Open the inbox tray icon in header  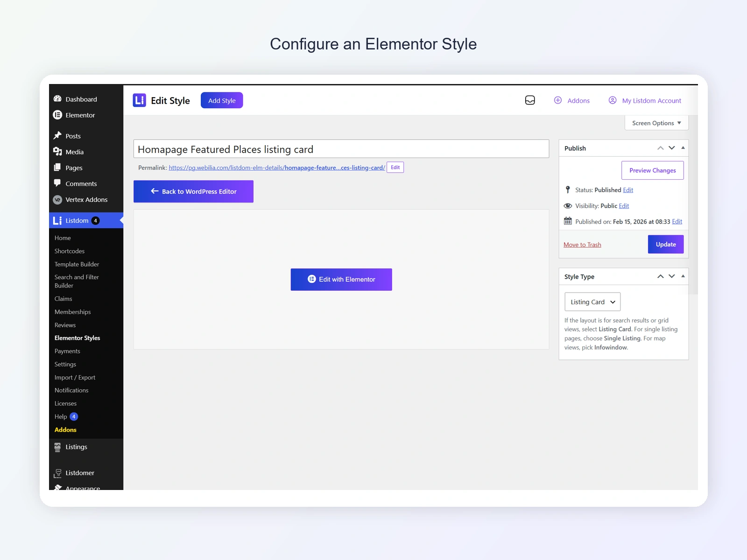click(x=530, y=100)
